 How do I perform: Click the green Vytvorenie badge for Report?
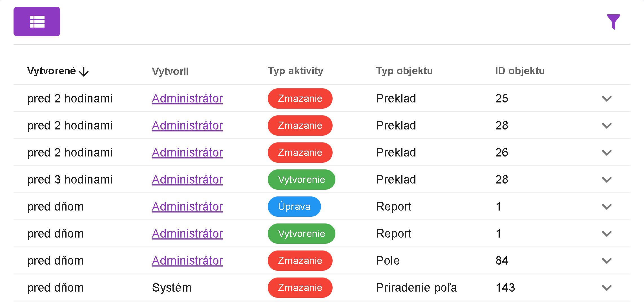click(x=301, y=234)
